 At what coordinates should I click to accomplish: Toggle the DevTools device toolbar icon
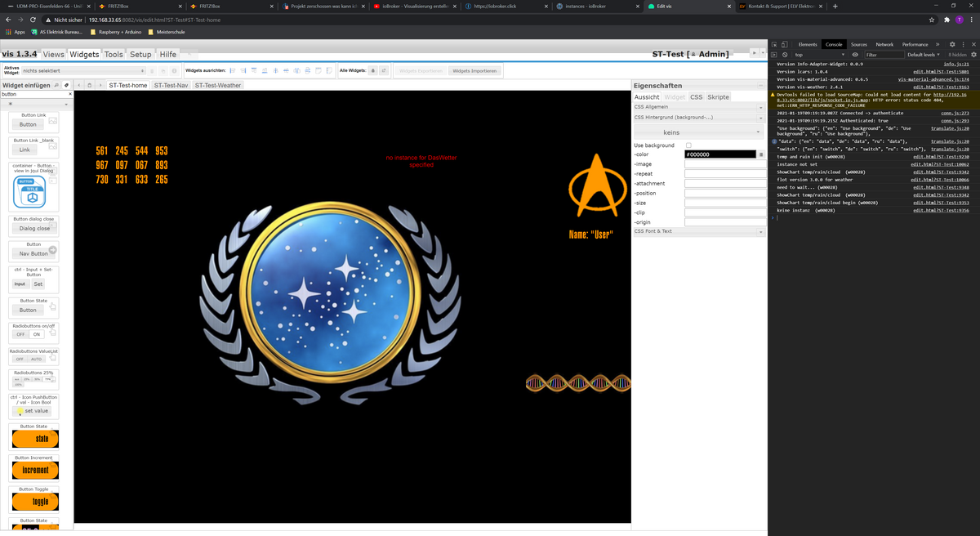[x=785, y=44]
